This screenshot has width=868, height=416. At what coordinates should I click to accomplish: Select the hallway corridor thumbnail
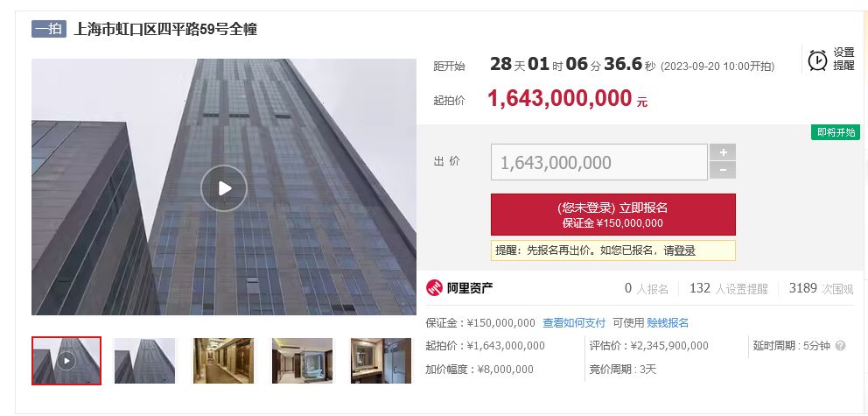pyautogui.click(x=224, y=361)
